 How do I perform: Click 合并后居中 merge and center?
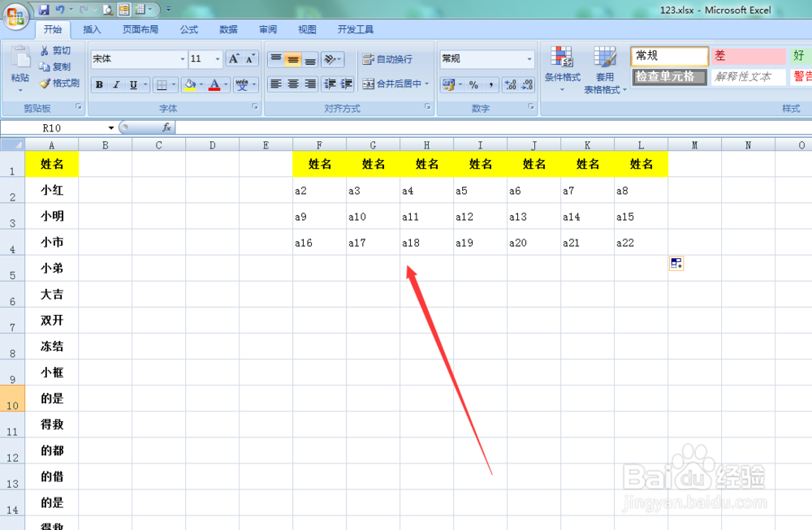[x=392, y=84]
